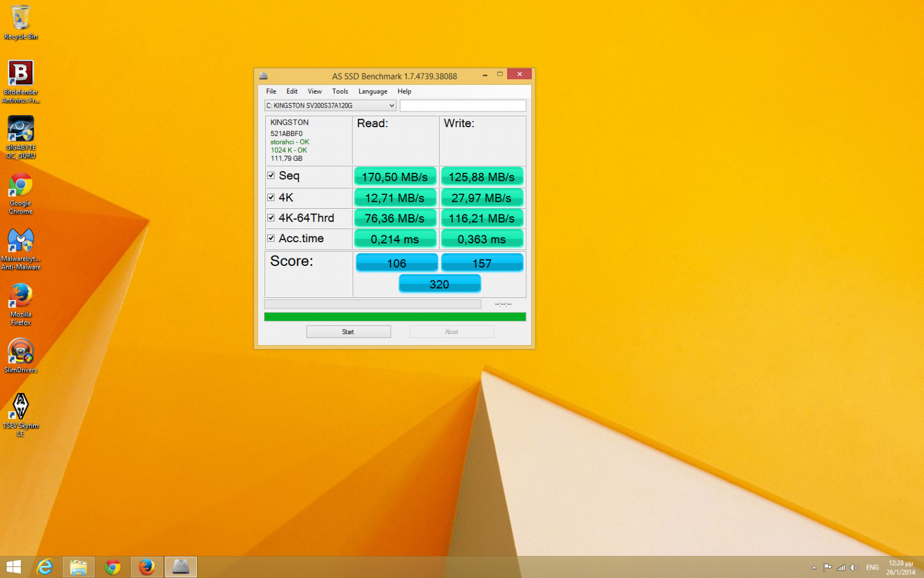Click the Start benchmark button
Viewport: 924px width, 578px height.
point(348,332)
